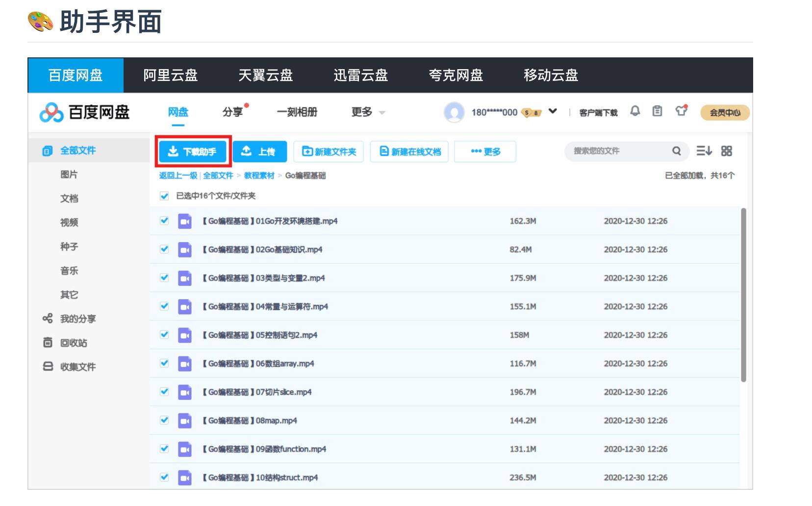Filter by 文档 in the sidebar
The image size is (812, 506).
click(69, 199)
